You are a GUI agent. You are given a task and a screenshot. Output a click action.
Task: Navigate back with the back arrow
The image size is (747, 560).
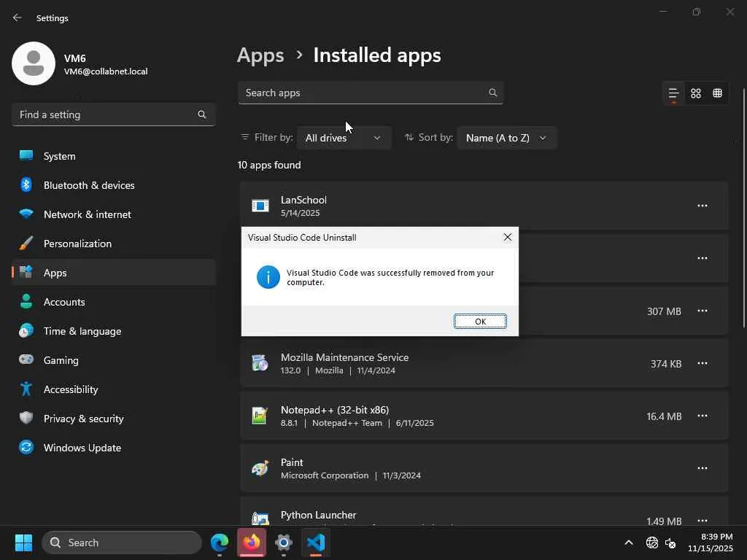(18, 17)
